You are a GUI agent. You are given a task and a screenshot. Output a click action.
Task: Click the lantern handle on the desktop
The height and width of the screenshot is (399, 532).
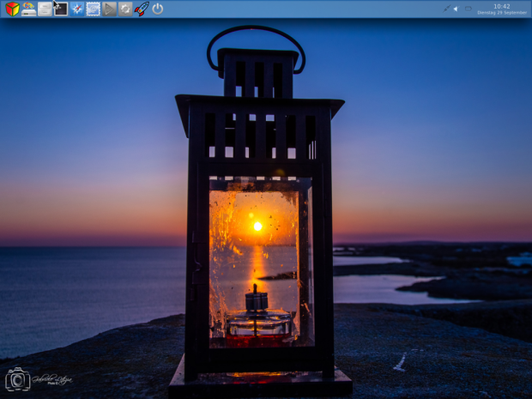[x=256, y=34]
